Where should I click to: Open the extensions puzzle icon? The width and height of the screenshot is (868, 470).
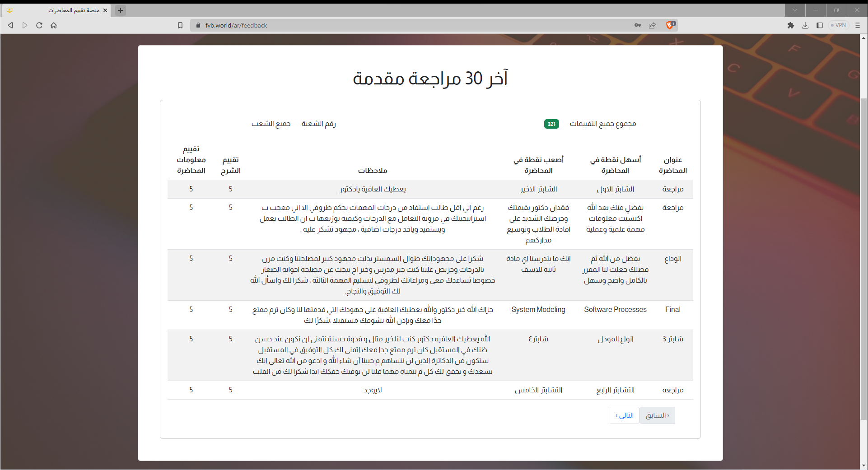pyautogui.click(x=791, y=25)
